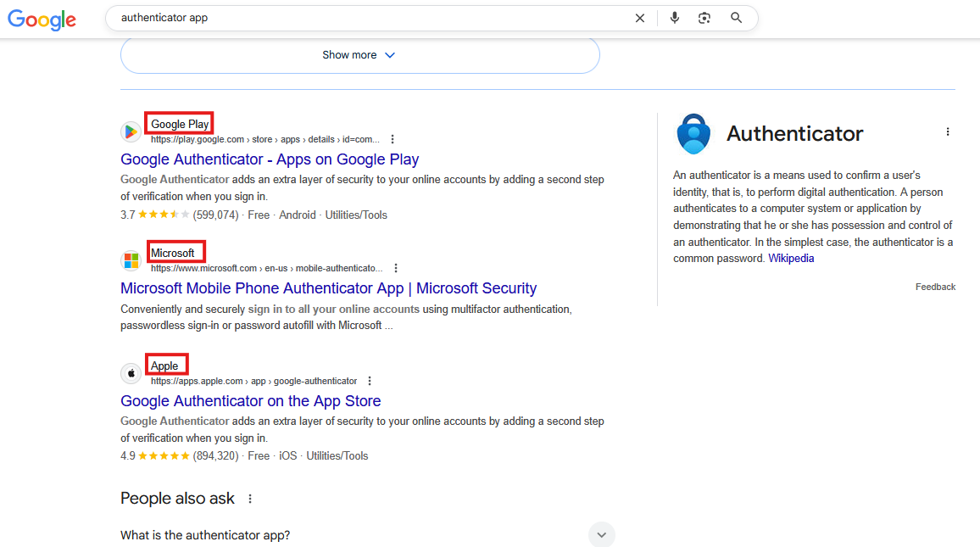Click the magnifying glass search button
The height and width of the screenshot is (547, 980).
coord(736,18)
